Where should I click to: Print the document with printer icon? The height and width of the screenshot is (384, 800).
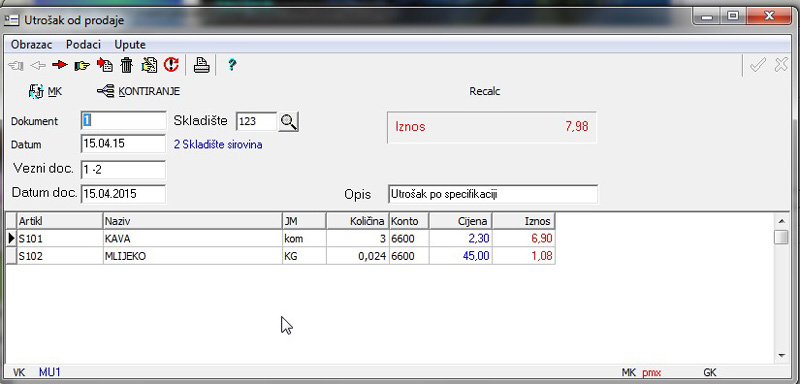(202, 65)
